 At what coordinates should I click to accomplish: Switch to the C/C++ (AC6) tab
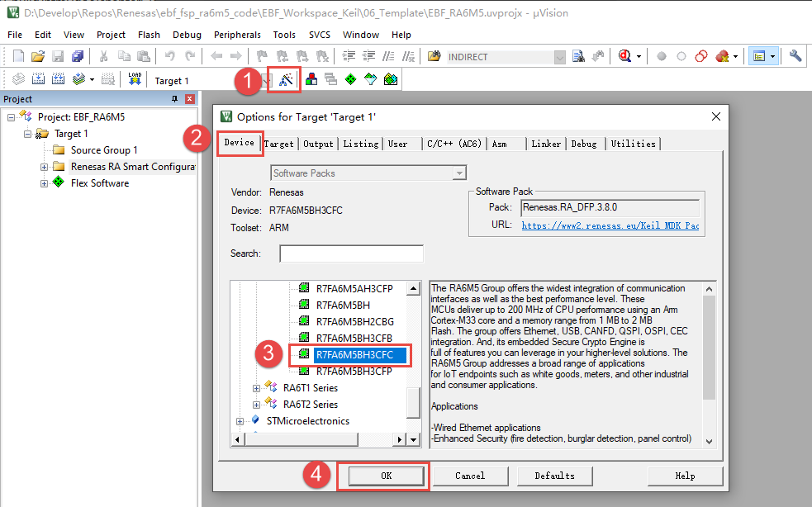(454, 144)
